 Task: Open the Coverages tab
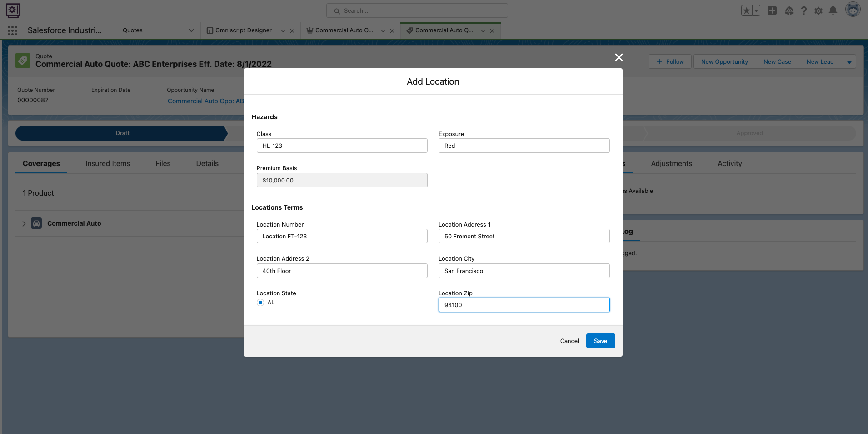point(41,164)
